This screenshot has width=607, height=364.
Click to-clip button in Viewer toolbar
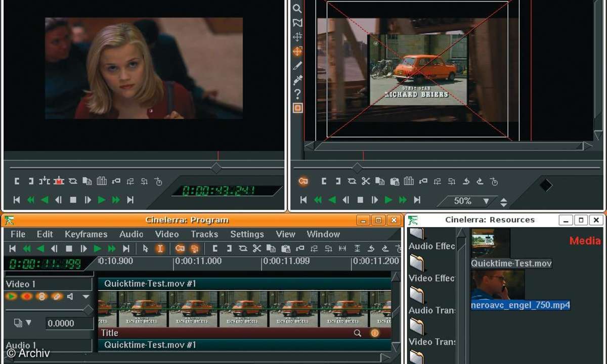pyautogui.click(x=73, y=181)
